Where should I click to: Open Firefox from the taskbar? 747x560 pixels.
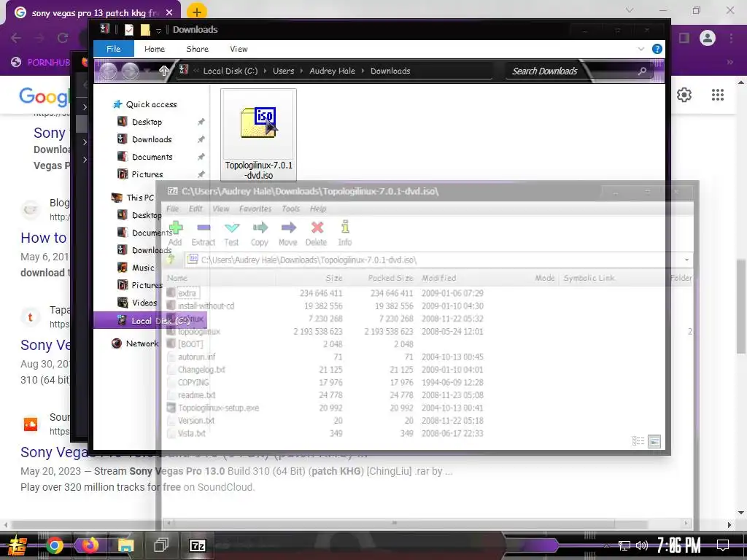90,545
